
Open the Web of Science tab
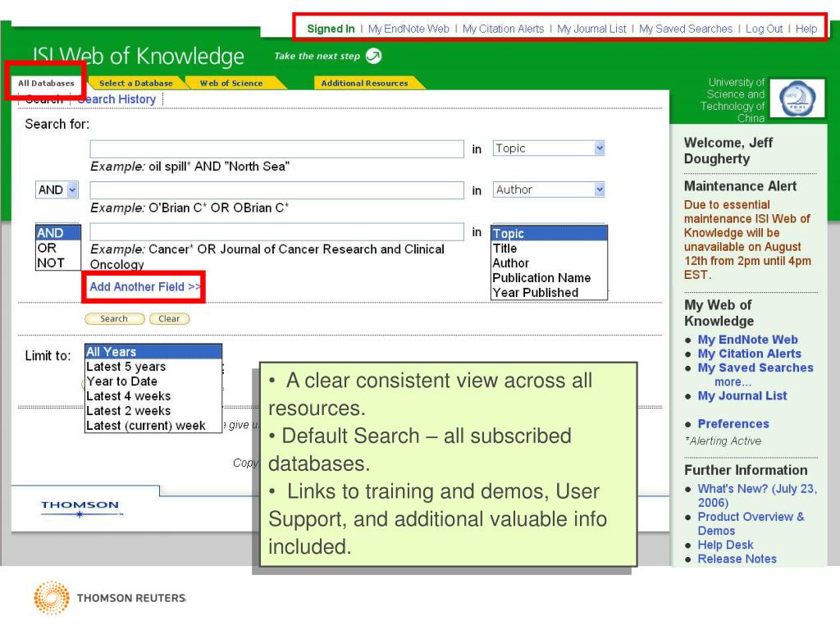pos(231,83)
